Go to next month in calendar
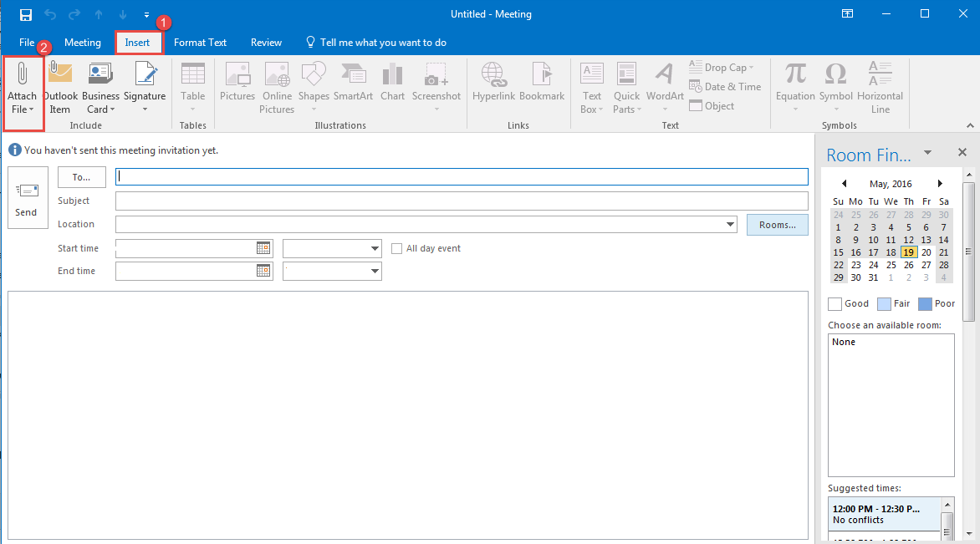The width and height of the screenshot is (980, 544). click(940, 184)
